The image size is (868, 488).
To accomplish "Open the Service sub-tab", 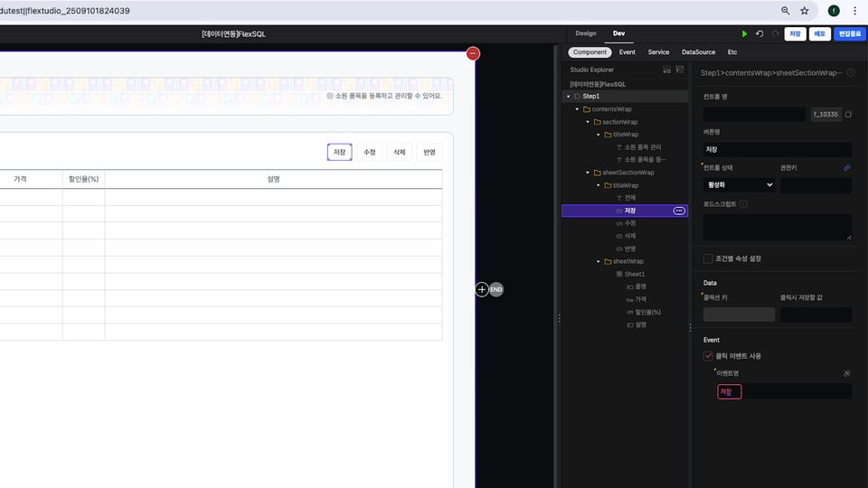I will (x=659, y=52).
